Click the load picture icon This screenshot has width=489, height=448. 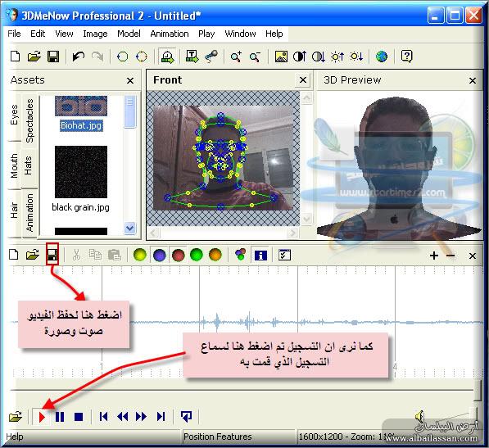[x=281, y=57]
